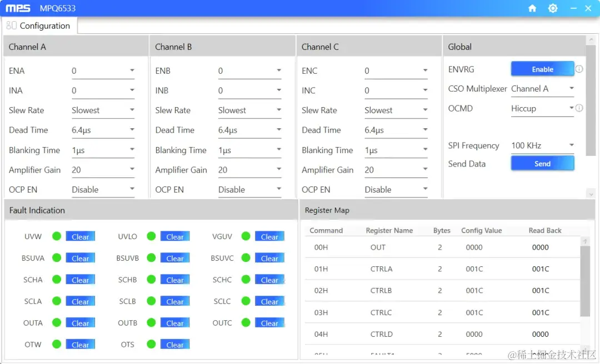The height and width of the screenshot is (364, 600).
Task: Clear the BSUVB fault
Action: pos(175,258)
